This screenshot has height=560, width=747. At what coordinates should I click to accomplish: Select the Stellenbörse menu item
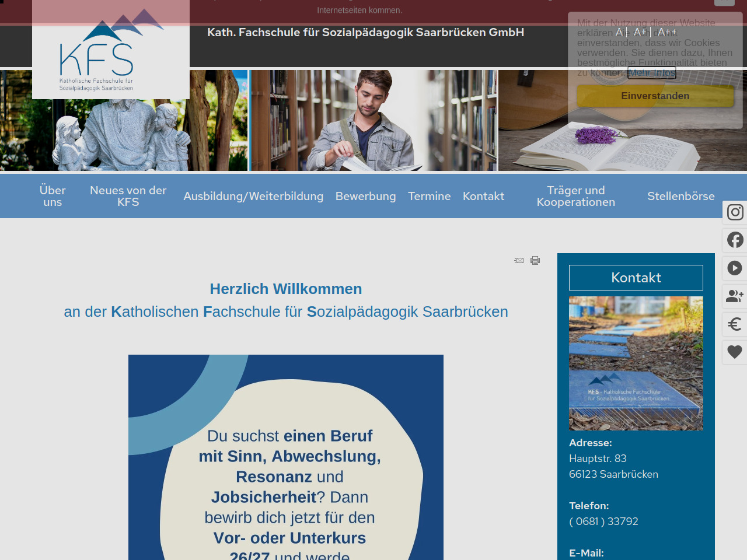(x=680, y=197)
